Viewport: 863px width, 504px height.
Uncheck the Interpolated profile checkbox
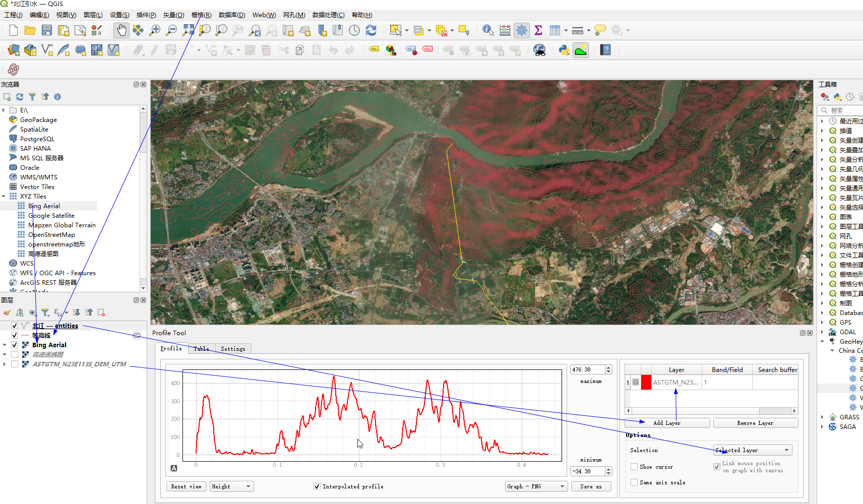tap(317, 486)
